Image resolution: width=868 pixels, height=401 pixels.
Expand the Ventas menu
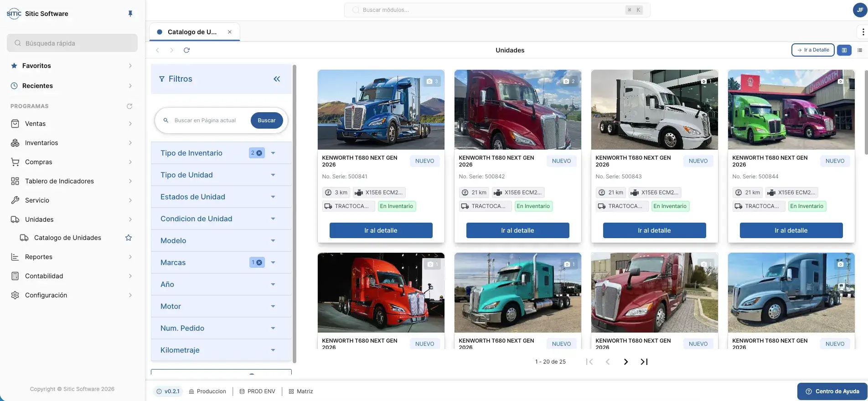(x=72, y=124)
